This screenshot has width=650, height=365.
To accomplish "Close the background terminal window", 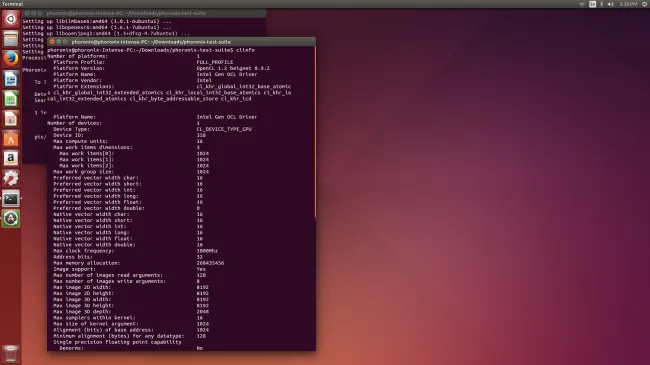I will 27,13.
